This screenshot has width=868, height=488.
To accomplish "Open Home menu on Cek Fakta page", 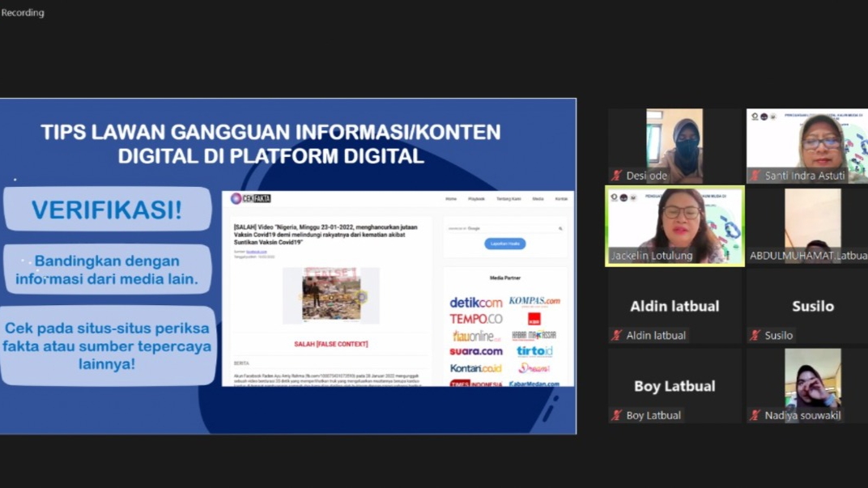I will (x=451, y=198).
